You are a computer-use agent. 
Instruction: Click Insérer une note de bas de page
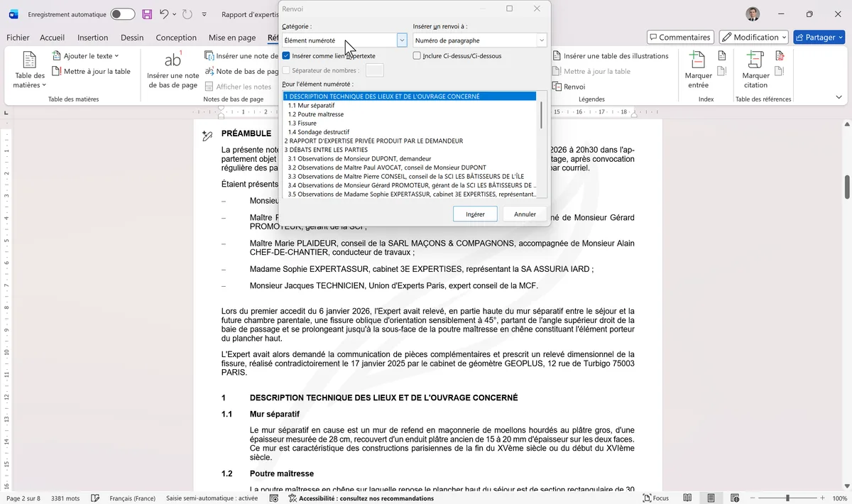click(173, 71)
